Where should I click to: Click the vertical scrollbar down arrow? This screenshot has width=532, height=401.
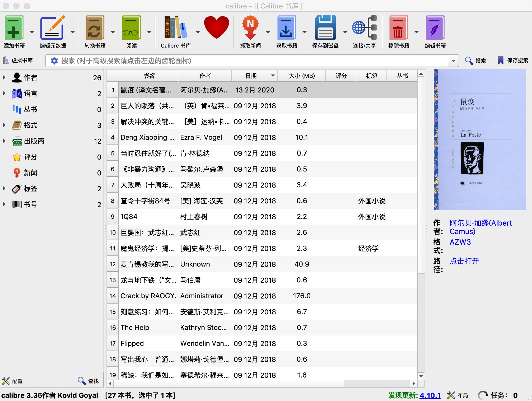(421, 376)
